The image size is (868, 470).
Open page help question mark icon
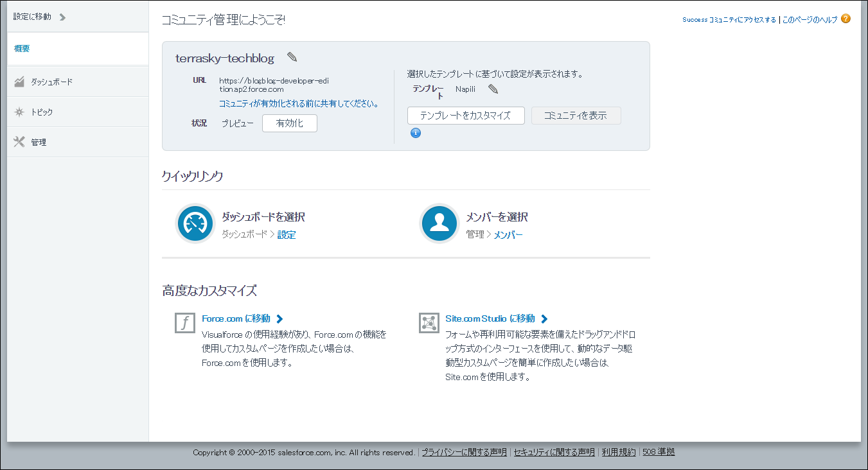click(846, 19)
